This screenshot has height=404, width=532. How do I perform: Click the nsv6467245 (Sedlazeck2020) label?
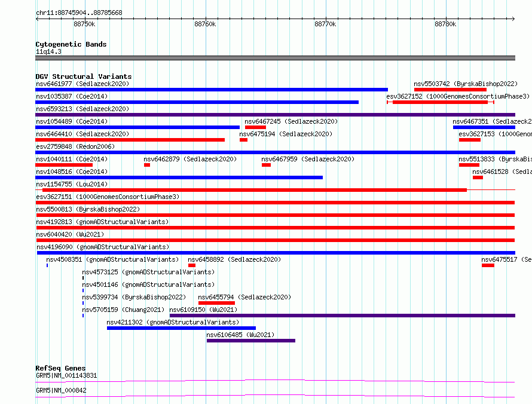coord(291,121)
